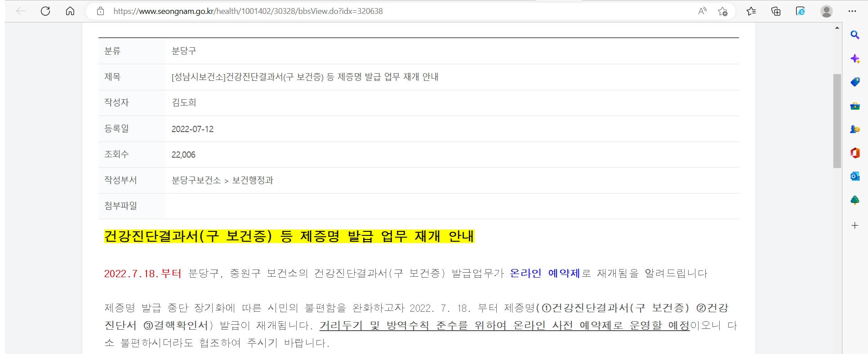
Task: Add this page to favorites
Action: tap(722, 11)
